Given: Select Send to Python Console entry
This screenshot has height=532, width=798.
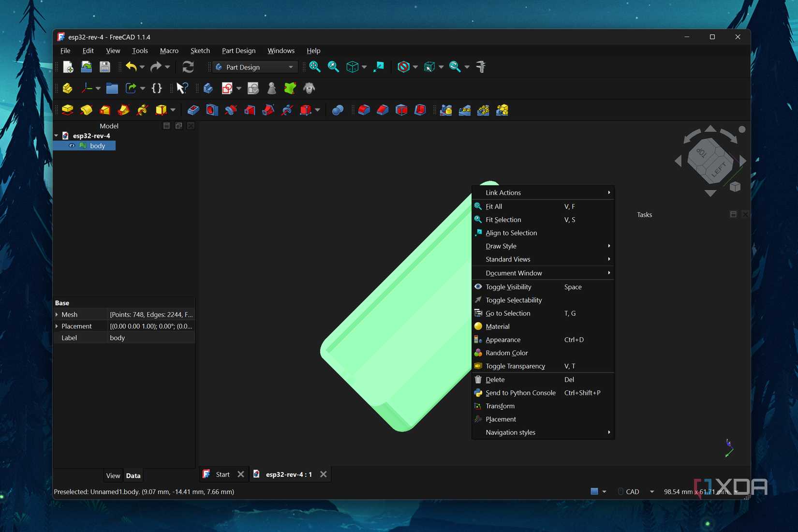Looking at the screenshot, I should pyautogui.click(x=543, y=393).
